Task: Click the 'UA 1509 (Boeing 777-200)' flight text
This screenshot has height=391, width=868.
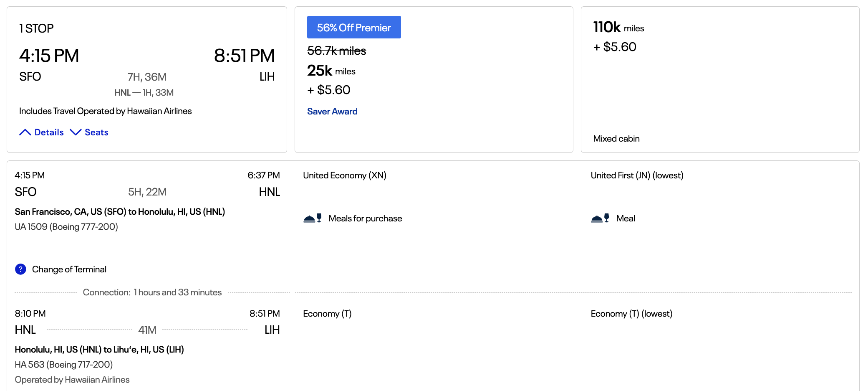Action: pyautogui.click(x=66, y=227)
